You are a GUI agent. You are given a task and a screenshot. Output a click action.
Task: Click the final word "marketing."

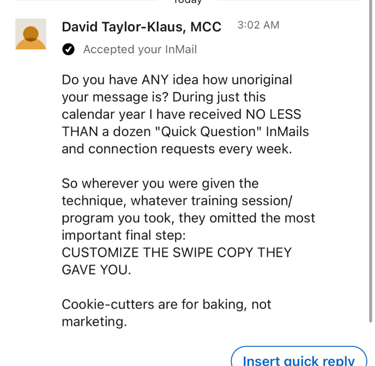pyautogui.click(x=94, y=322)
